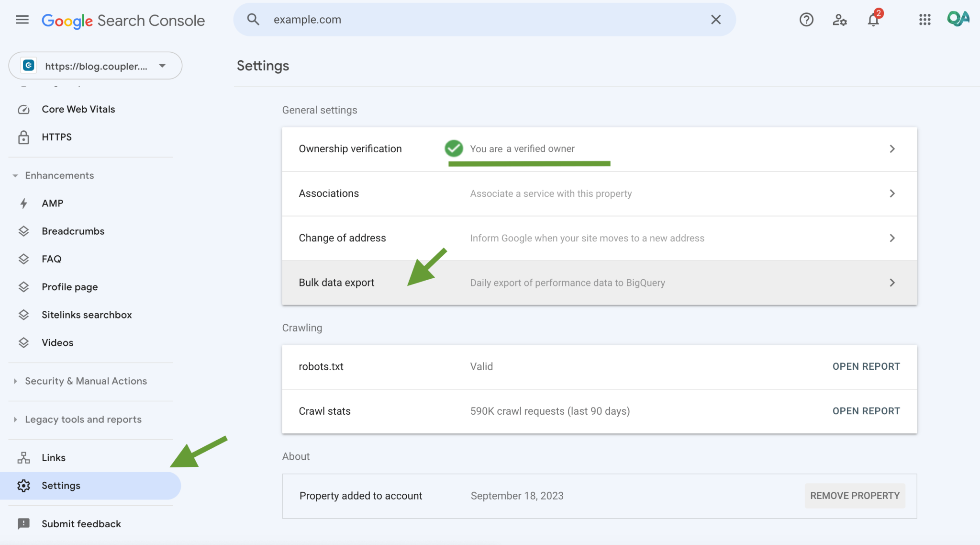Open the property selector dropdown
980x545 pixels.
(x=162, y=66)
